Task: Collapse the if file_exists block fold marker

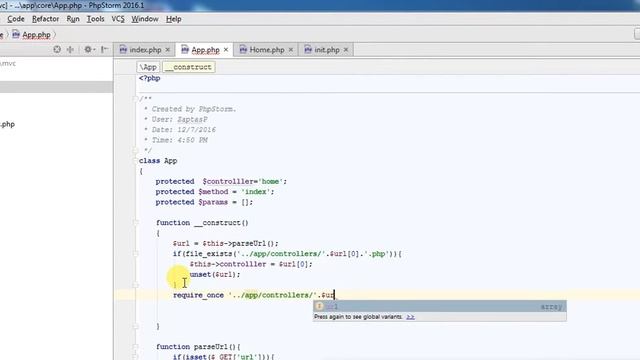Action: pyautogui.click(x=135, y=253)
